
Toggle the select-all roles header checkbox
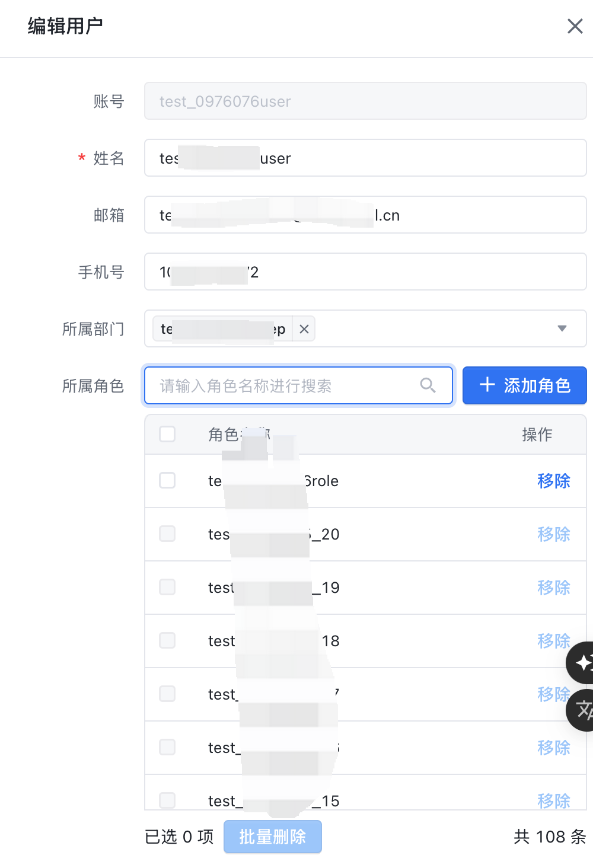coord(167,434)
